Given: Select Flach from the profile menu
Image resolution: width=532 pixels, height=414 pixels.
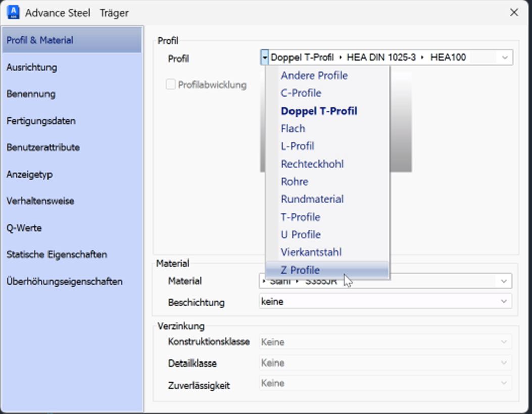Looking at the screenshot, I should tap(327, 129).
